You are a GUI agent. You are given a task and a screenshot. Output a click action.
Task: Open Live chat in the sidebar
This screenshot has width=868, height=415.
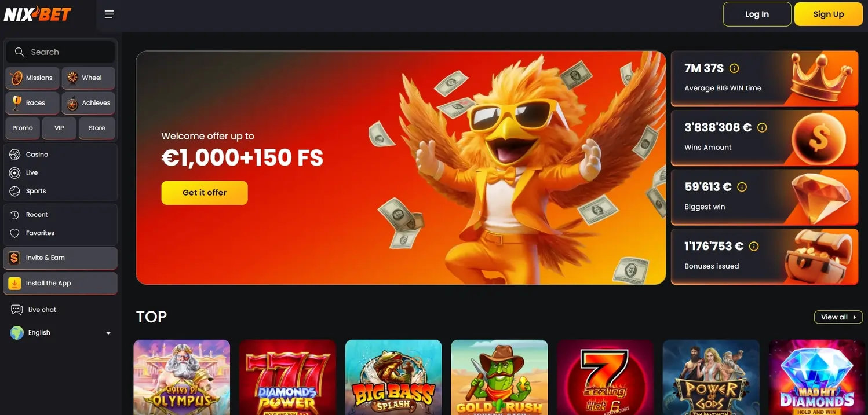(34, 310)
